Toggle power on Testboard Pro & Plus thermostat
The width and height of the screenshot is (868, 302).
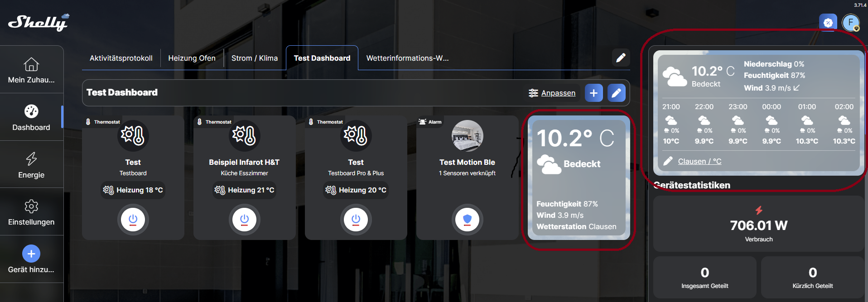[x=356, y=220]
